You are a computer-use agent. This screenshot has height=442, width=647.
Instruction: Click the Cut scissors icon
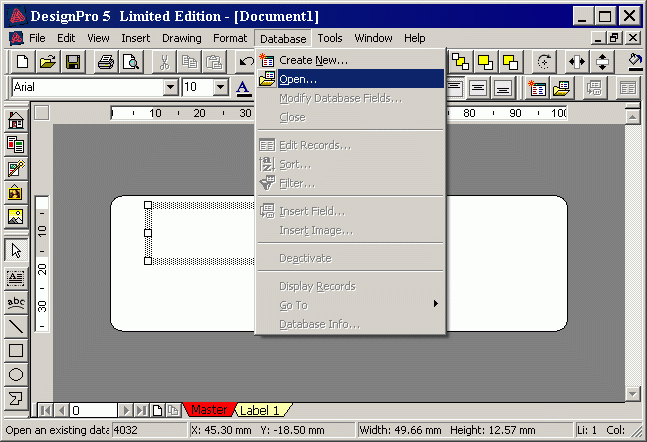(x=164, y=62)
